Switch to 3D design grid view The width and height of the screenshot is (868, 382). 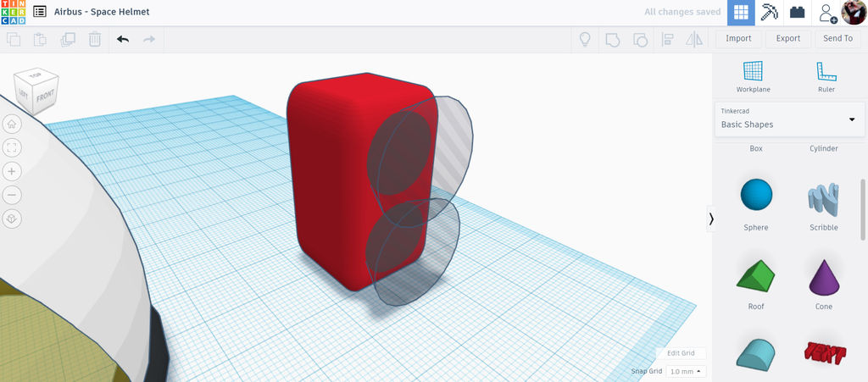point(741,13)
